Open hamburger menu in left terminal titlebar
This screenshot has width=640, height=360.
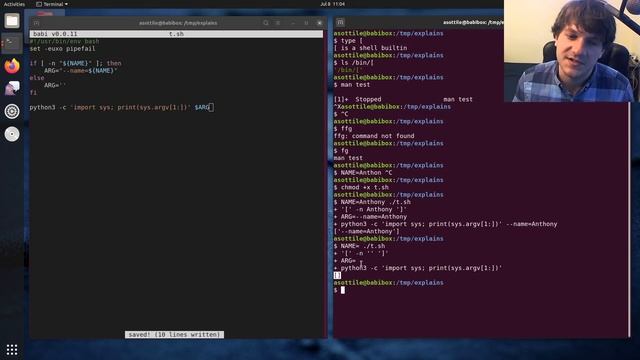pyautogui.click(x=278, y=23)
